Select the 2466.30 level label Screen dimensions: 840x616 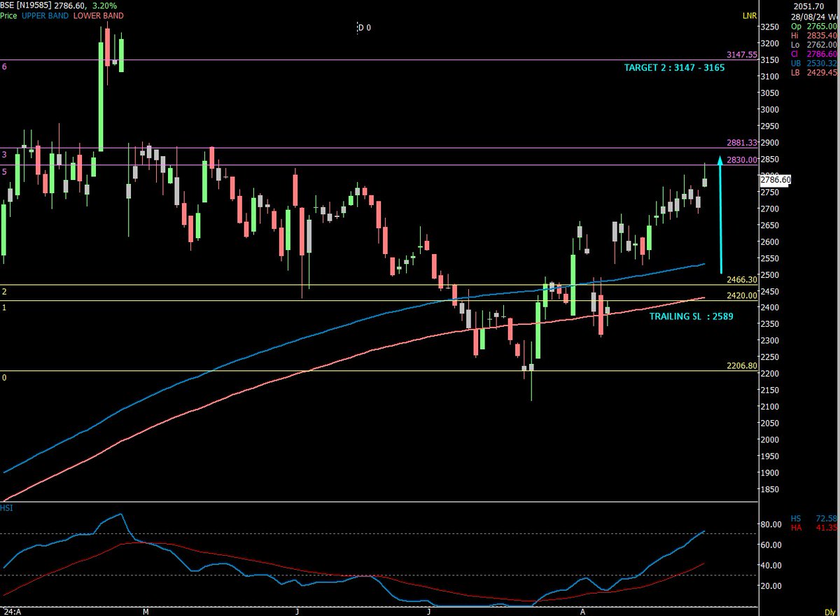(742, 279)
